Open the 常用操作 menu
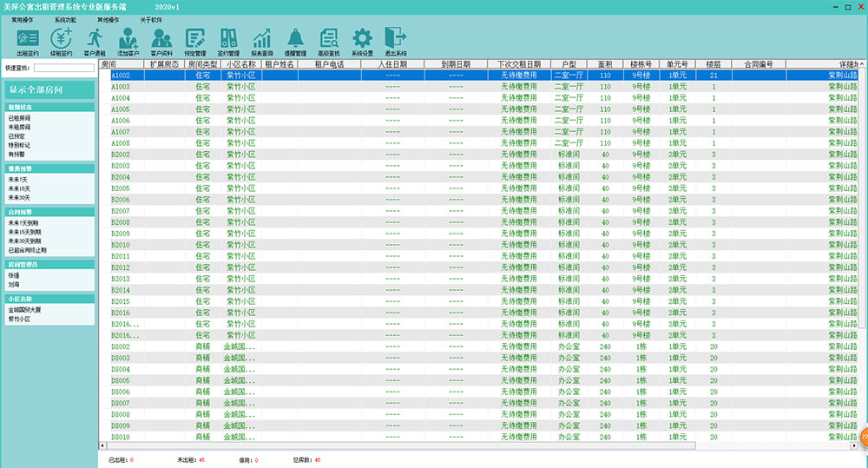This screenshot has width=868, height=468. (x=23, y=18)
